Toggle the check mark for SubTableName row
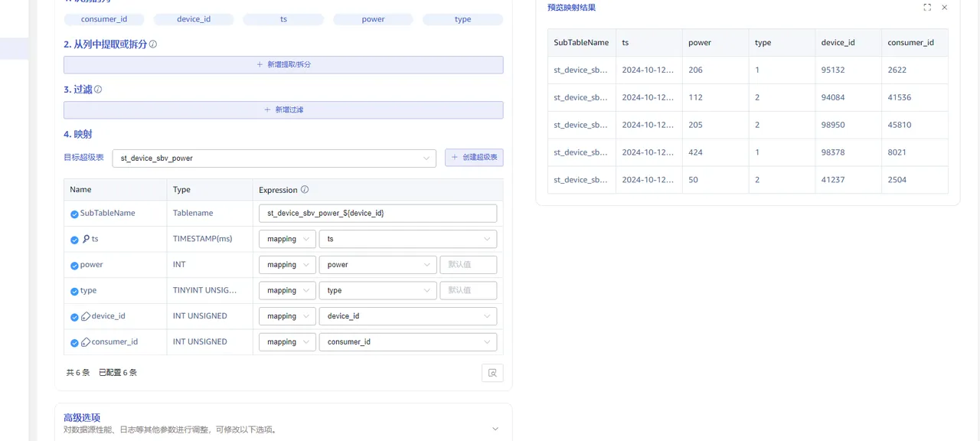 [x=74, y=214]
